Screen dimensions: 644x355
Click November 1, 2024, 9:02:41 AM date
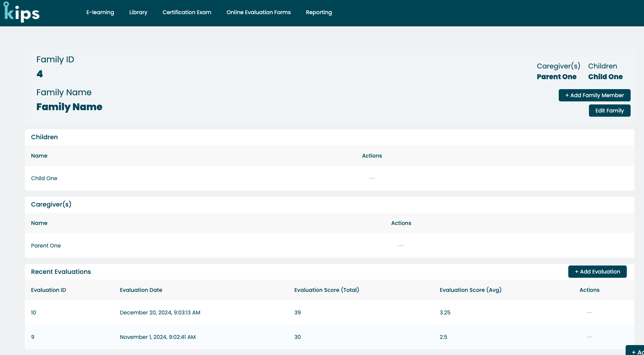(158, 337)
